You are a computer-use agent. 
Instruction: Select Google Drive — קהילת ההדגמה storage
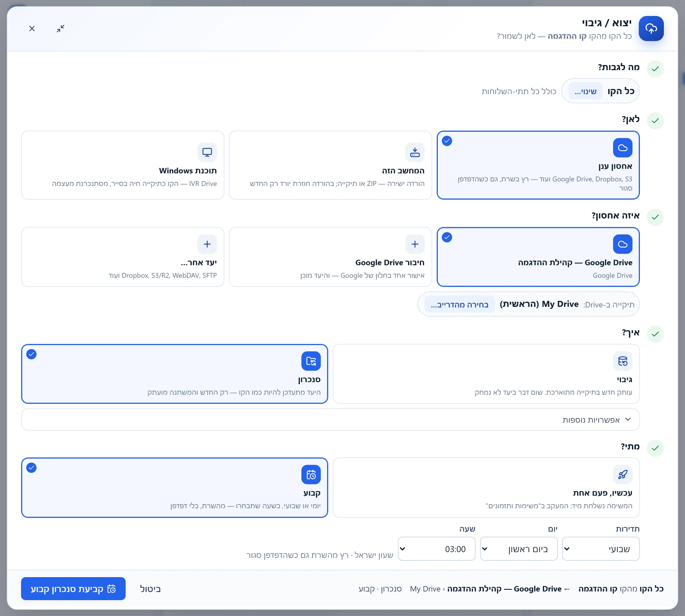(x=538, y=257)
